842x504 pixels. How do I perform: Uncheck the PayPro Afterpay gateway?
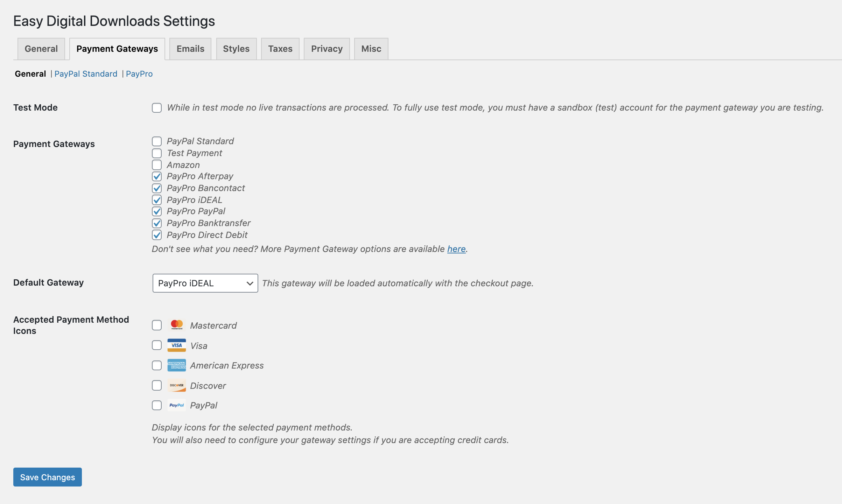[x=157, y=176]
